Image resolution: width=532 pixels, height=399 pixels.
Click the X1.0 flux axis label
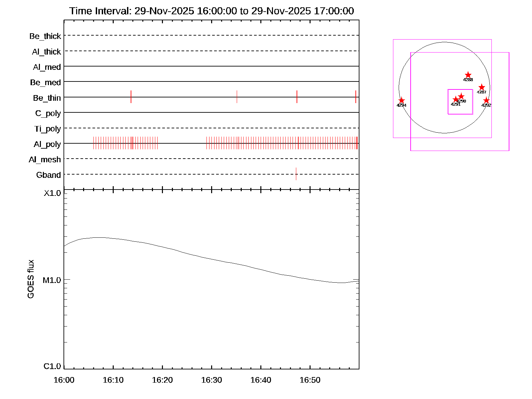[52, 193]
